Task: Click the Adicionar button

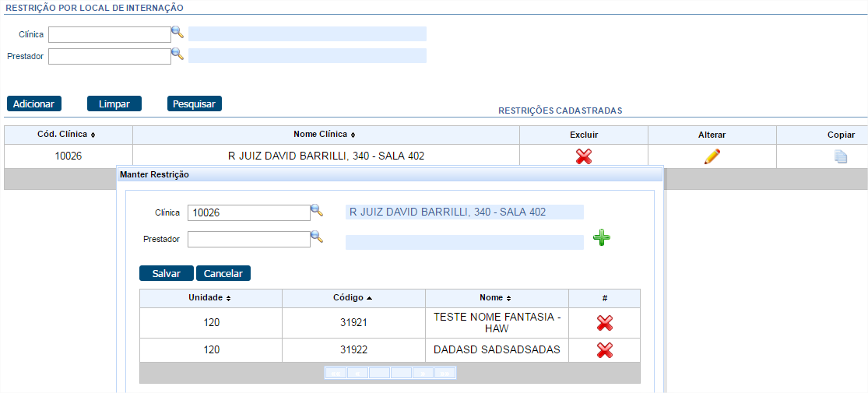Action: pos(33,104)
